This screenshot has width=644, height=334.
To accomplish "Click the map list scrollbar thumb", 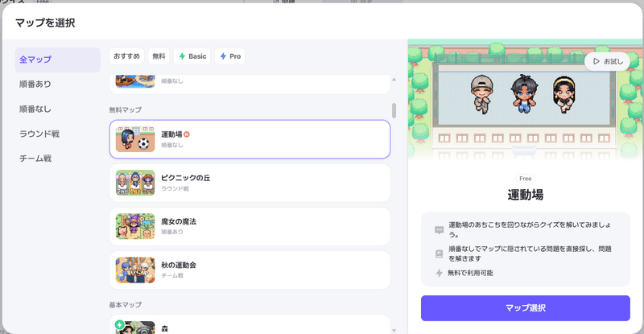I will [x=394, y=110].
